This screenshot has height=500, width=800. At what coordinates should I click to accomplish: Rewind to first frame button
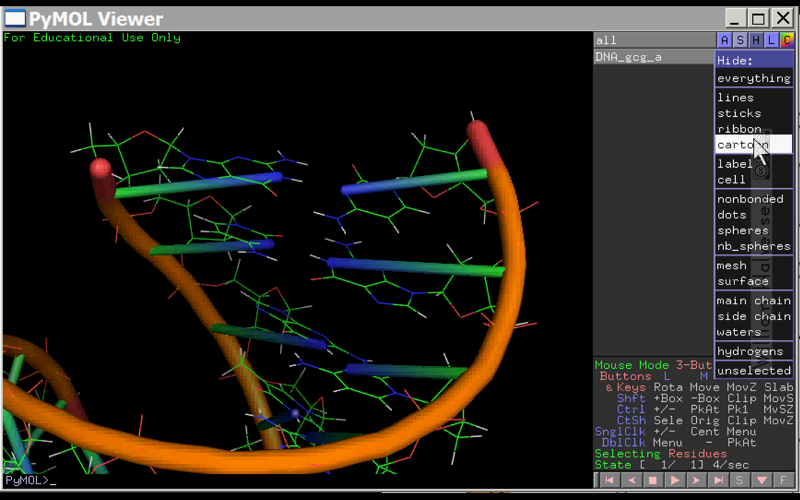[x=609, y=480]
